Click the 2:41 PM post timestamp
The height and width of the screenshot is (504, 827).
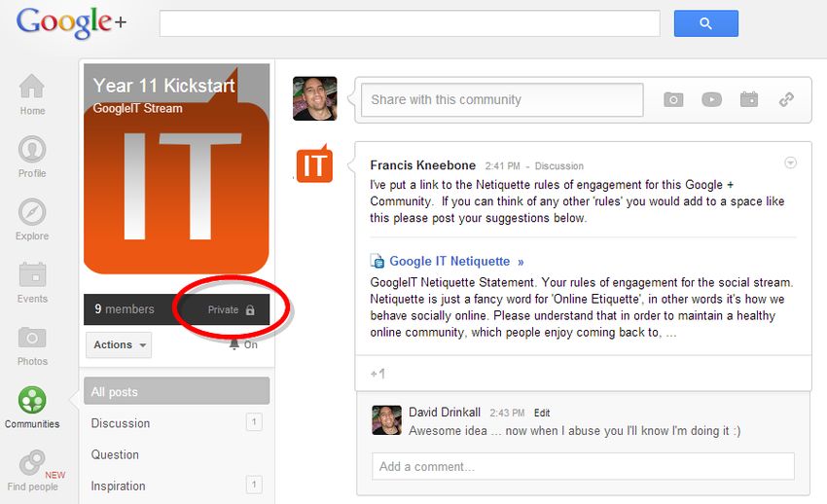tap(503, 166)
